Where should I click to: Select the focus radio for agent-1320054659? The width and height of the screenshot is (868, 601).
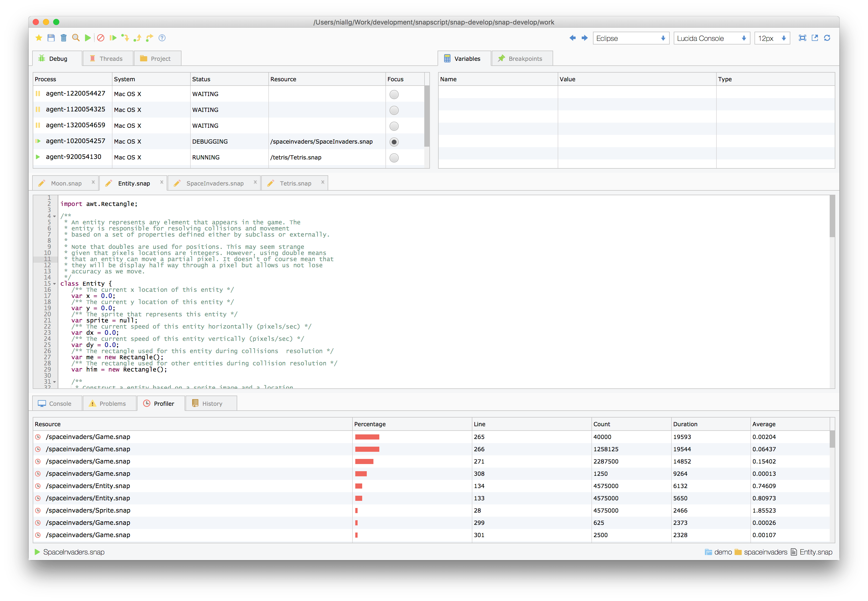click(x=394, y=126)
